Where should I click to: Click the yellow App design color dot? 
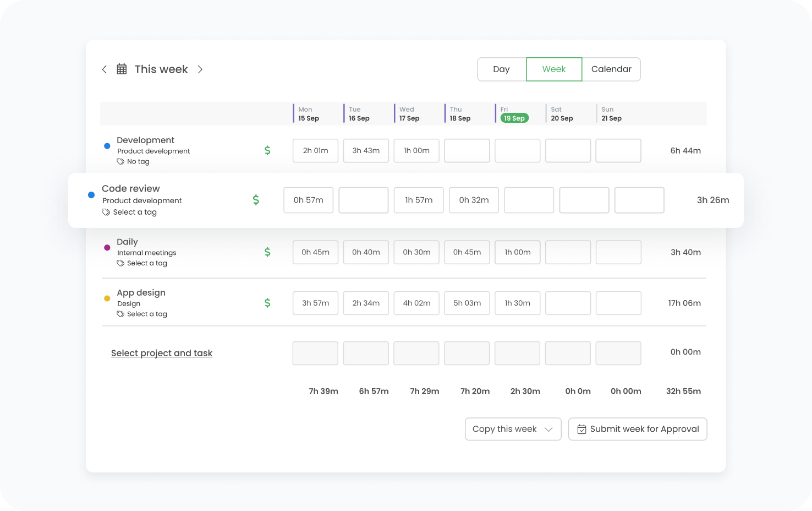click(x=107, y=298)
